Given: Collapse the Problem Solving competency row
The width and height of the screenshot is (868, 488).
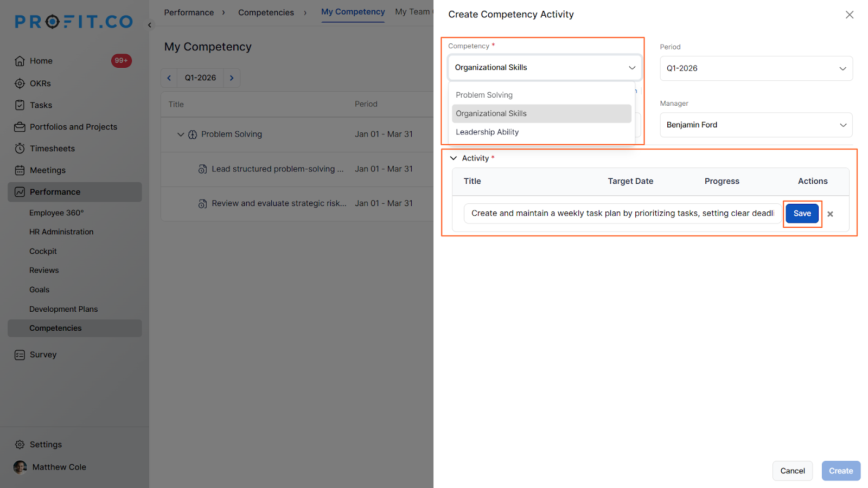Looking at the screenshot, I should (x=181, y=134).
